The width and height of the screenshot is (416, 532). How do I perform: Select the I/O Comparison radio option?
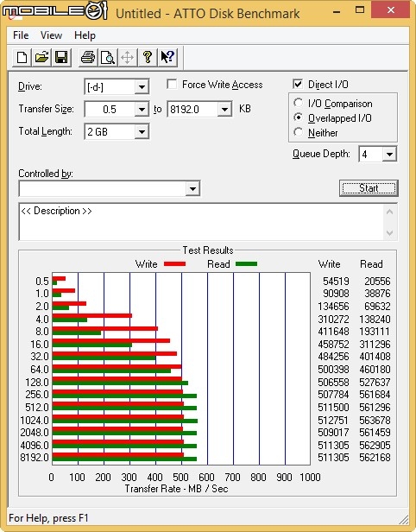point(299,103)
